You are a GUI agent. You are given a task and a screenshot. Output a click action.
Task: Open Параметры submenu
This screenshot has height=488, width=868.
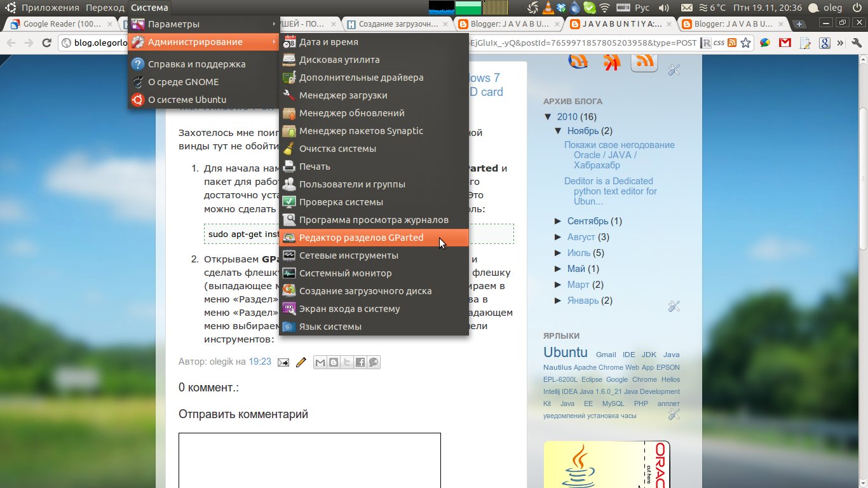pos(204,24)
